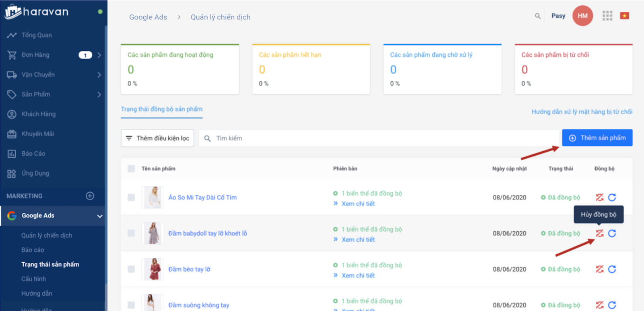Switch to Trạng thái đồng bộ sản phẩm tab
The image size is (644, 311).
[161, 109]
